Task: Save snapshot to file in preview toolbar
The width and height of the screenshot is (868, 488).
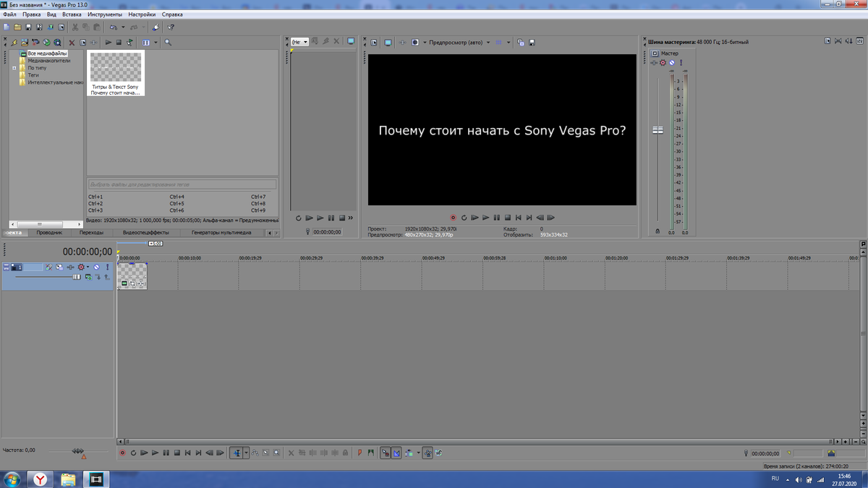Action: click(532, 43)
